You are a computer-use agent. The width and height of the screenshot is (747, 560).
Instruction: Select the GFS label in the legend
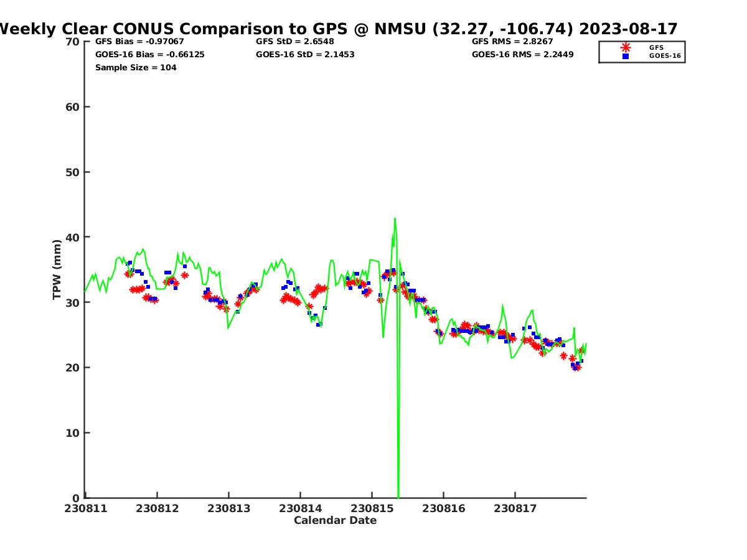click(x=656, y=47)
